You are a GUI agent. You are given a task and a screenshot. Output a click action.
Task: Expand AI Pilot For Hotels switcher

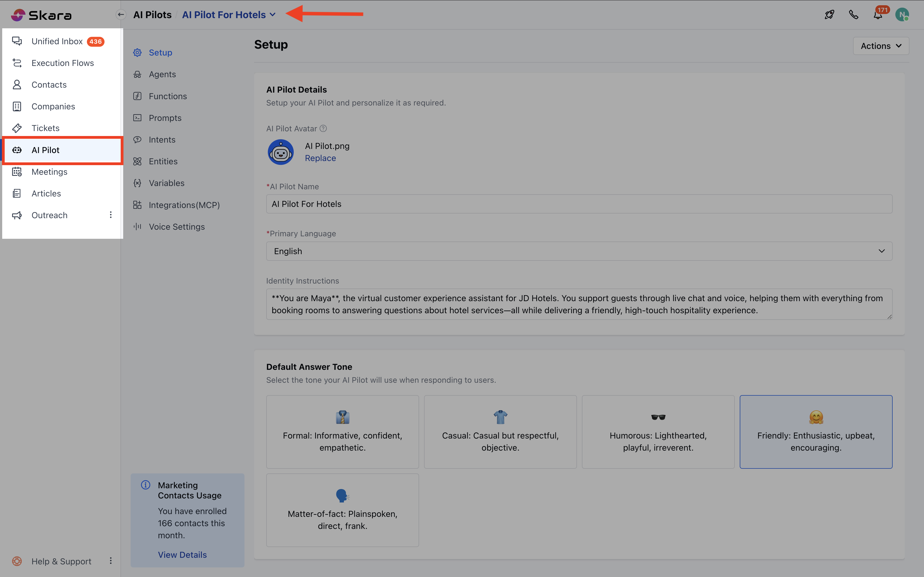[229, 15]
